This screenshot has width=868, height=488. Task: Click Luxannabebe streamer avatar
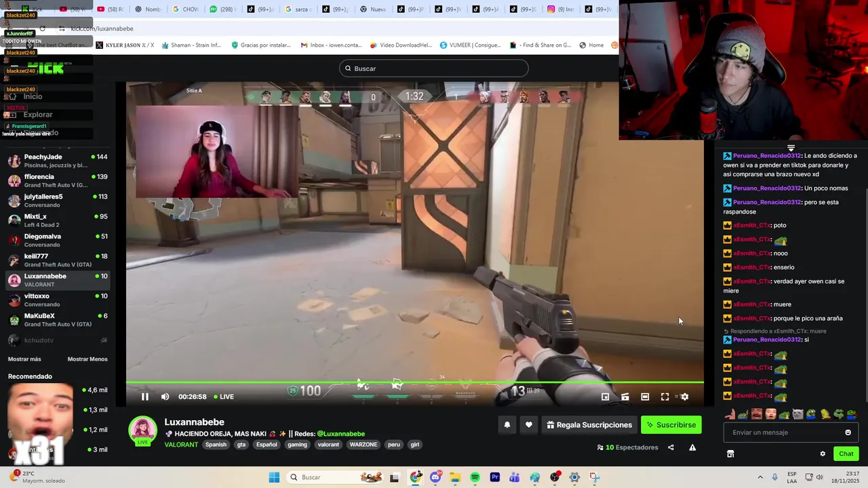point(142,430)
